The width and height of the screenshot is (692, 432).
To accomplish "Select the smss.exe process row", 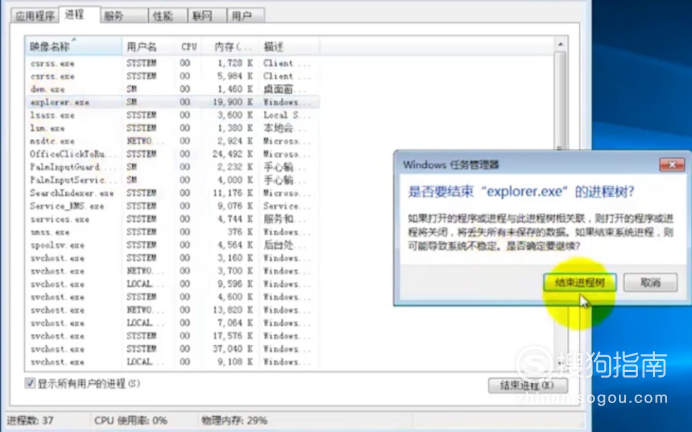I will point(172,232).
